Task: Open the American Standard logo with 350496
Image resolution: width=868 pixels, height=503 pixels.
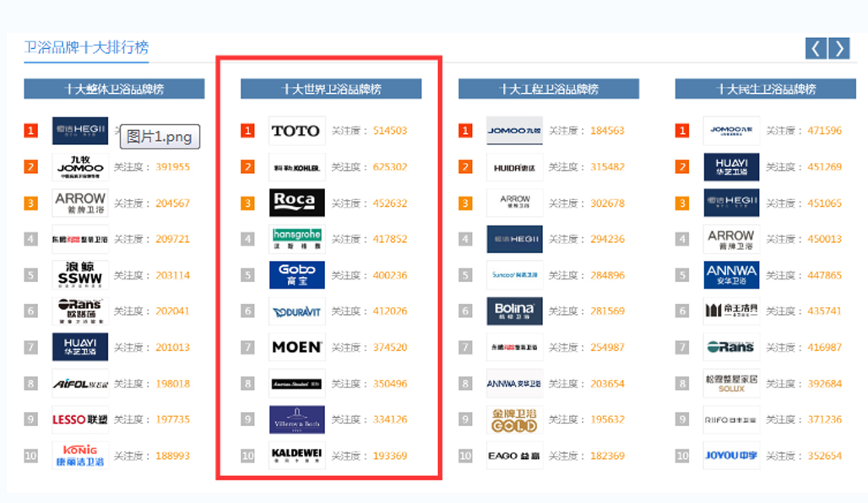Action: pos(296,383)
